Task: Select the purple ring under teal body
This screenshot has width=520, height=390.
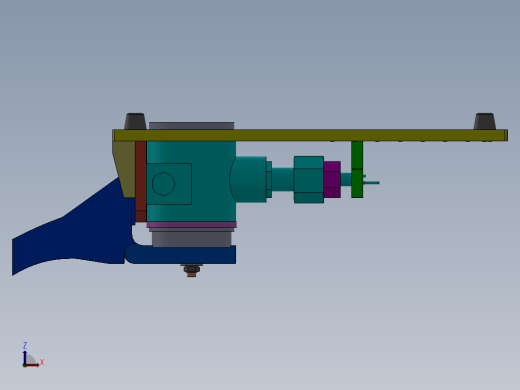Action: pos(192,225)
